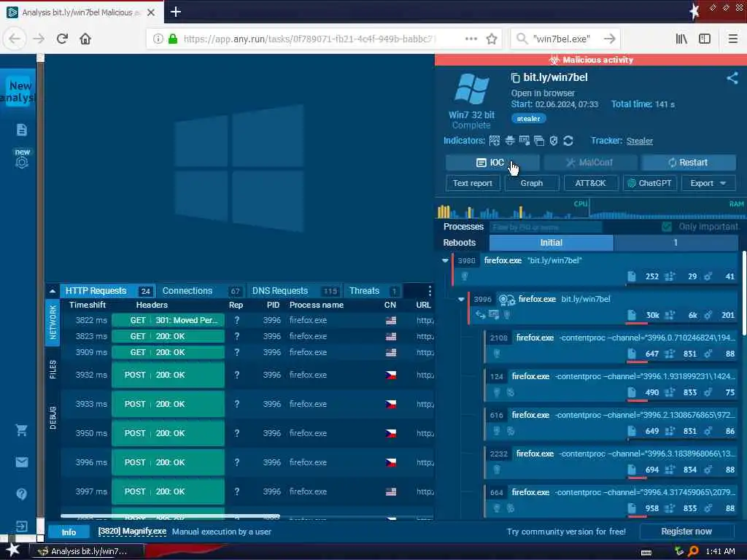747x560 pixels.
Task: Open the shopping cart sidebar icon
Action: click(21, 430)
